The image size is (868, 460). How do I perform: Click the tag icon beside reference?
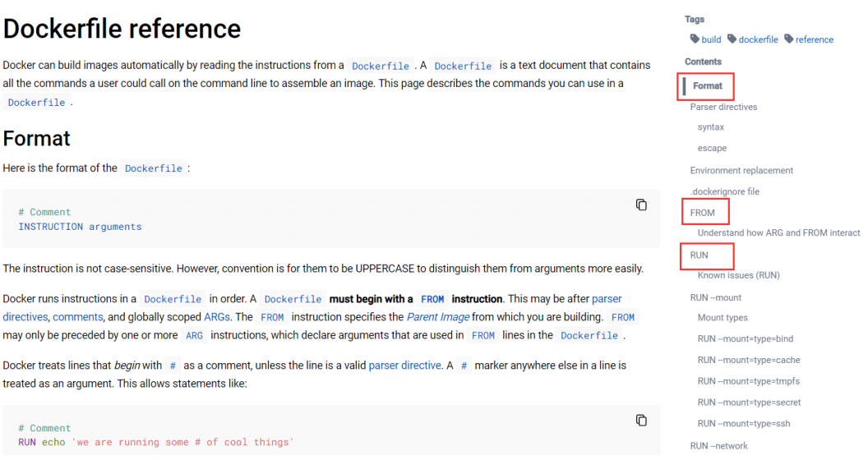point(789,39)
